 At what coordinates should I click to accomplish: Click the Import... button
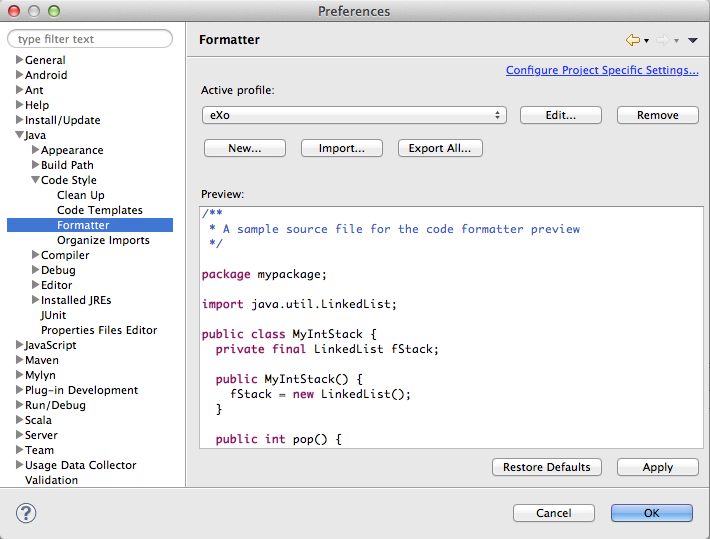pyautogui.click(x=341, y=148)
